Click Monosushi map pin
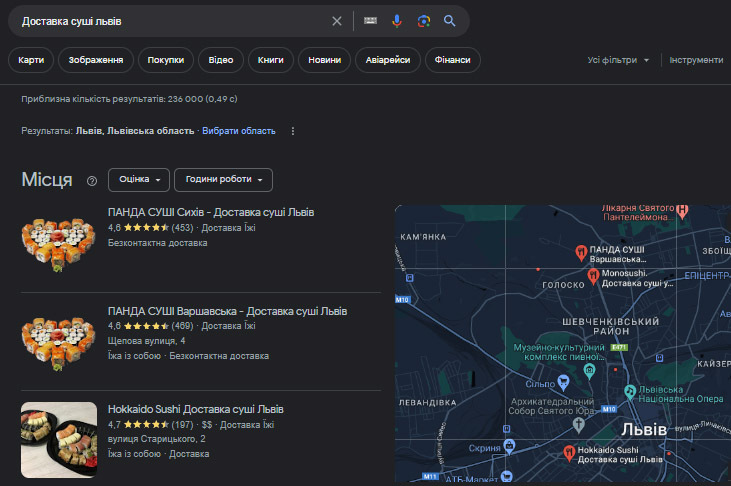731x486 pixels. tap(593, 276)
